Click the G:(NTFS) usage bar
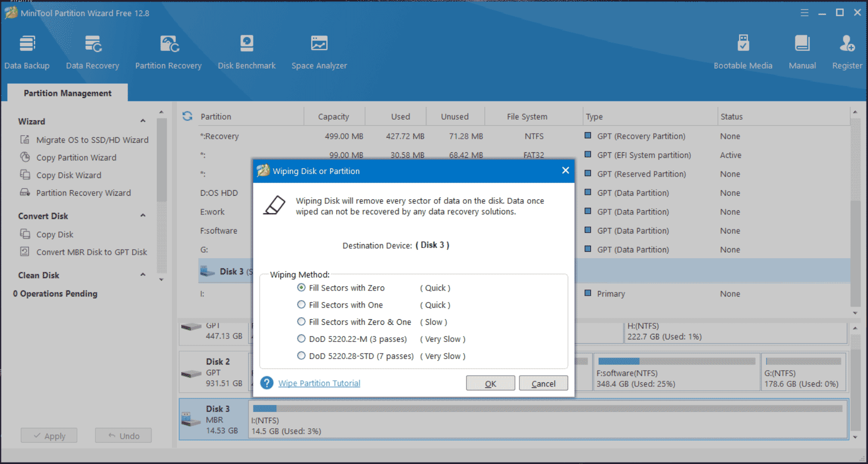Screen dimensions: 868x464 pos(803,361)
